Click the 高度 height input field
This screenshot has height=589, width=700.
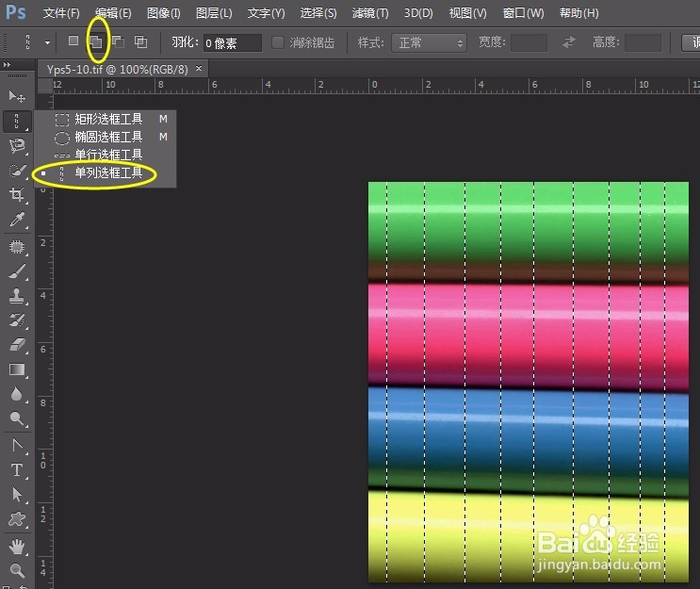point(643,42)
